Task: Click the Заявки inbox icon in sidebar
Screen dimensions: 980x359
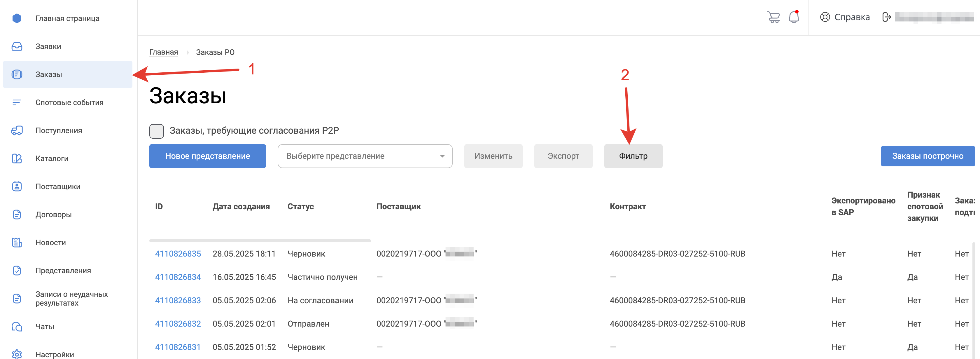Action: [17, 46]
